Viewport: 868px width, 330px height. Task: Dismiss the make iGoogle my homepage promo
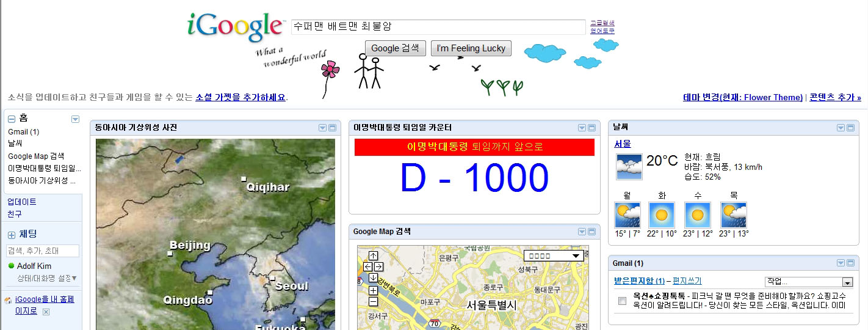46,312
